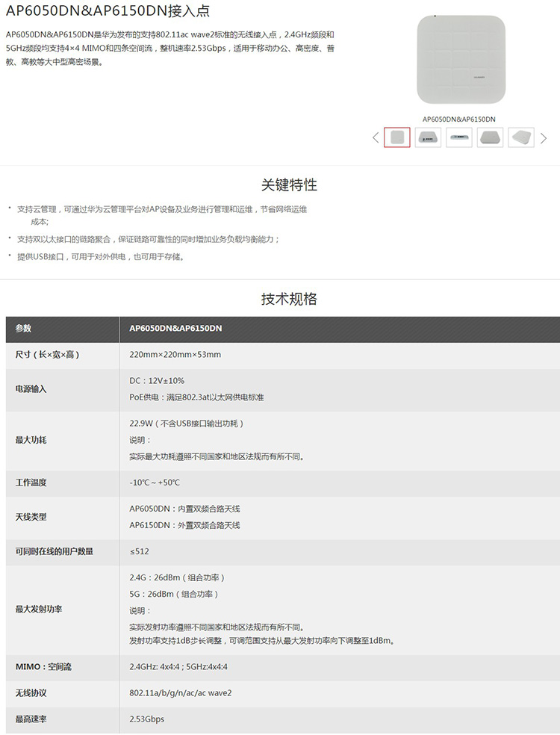Select the red-bordered top-view thumbnail
This screenshot has width=560, height=735.
397,137
